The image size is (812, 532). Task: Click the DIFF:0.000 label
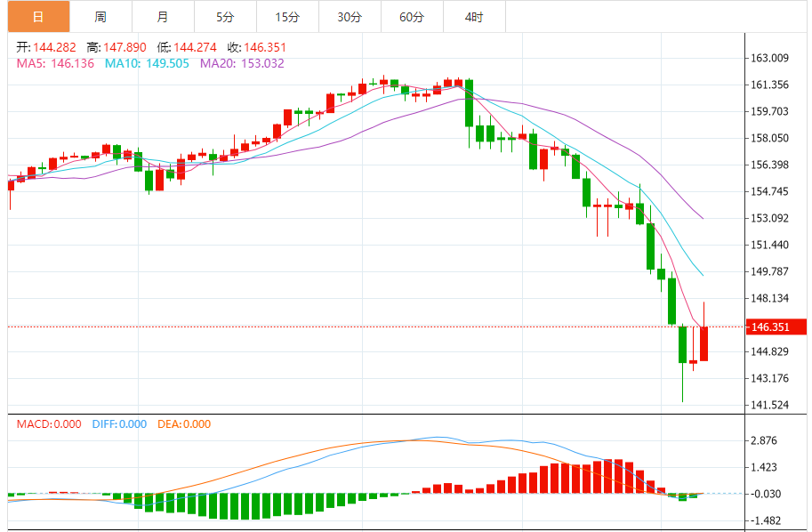click(120, 424)
